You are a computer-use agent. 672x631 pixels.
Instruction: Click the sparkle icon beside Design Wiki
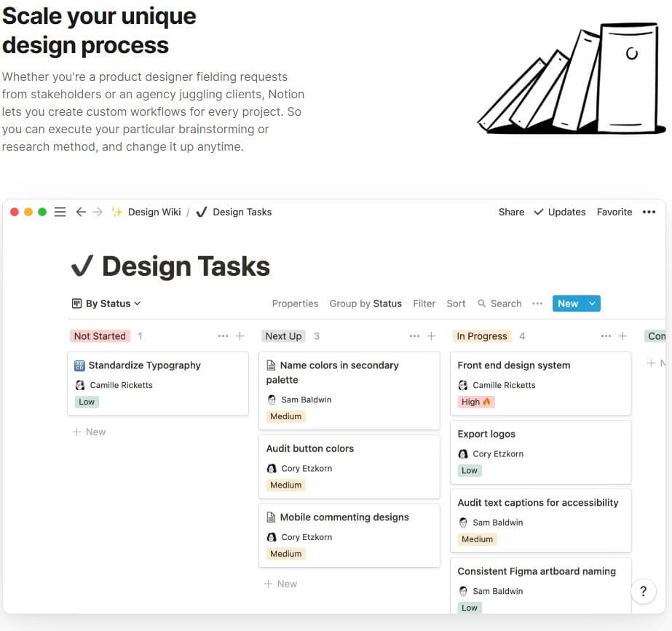(x=116, y=212)
